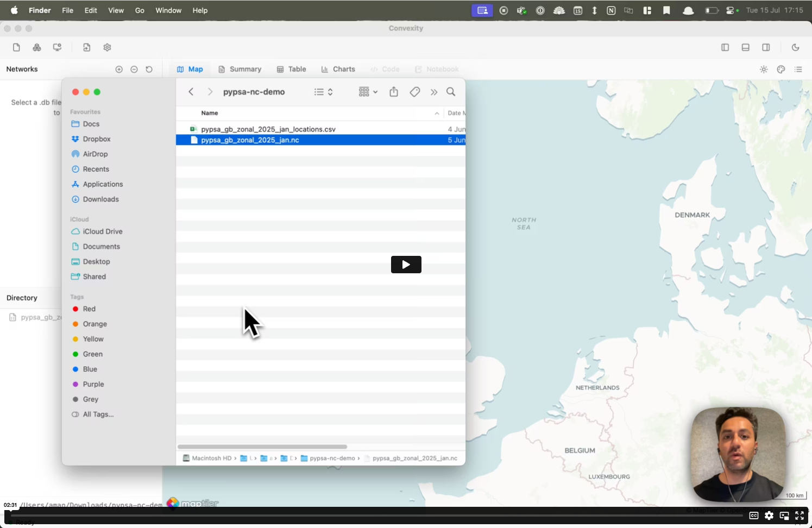The width and height of the screenshot is (812, 528).
Task: Open the View menu
Action: click(116, 10)
